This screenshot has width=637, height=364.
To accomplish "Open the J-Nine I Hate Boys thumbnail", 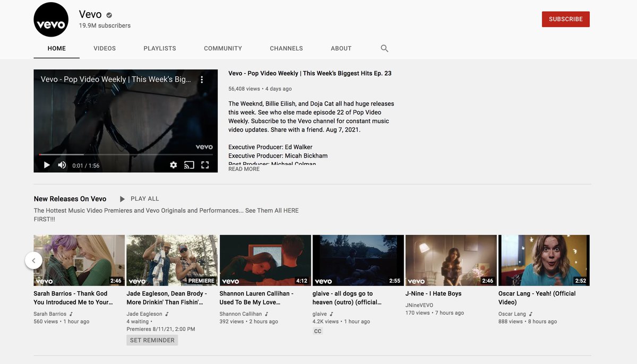I will (x=451, y=259).
